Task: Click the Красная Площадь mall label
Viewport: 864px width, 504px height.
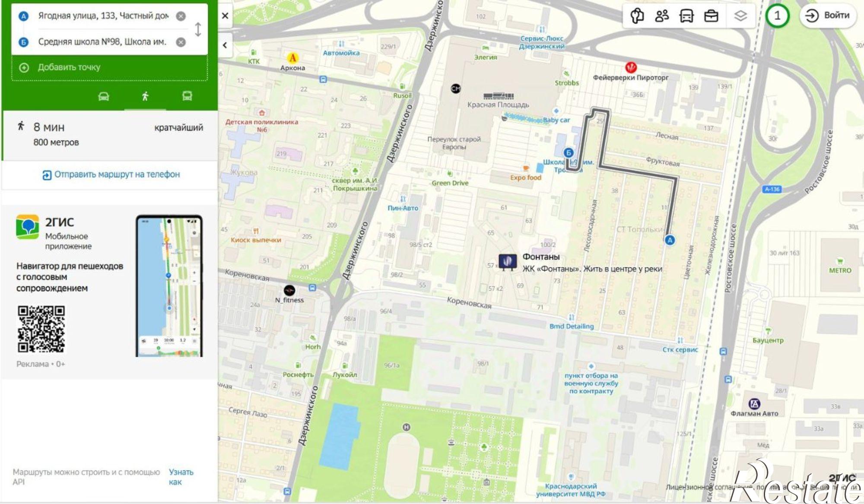Action: [x=498, y=105]
